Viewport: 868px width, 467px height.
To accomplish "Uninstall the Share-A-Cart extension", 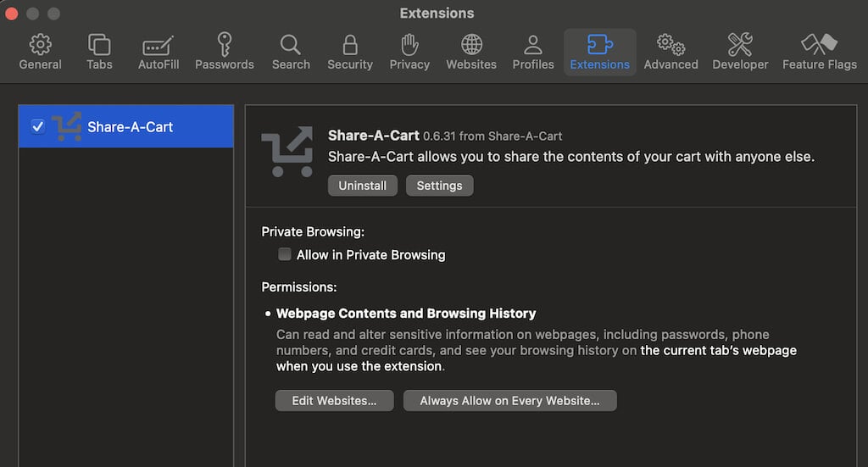I will coord(362,186).
